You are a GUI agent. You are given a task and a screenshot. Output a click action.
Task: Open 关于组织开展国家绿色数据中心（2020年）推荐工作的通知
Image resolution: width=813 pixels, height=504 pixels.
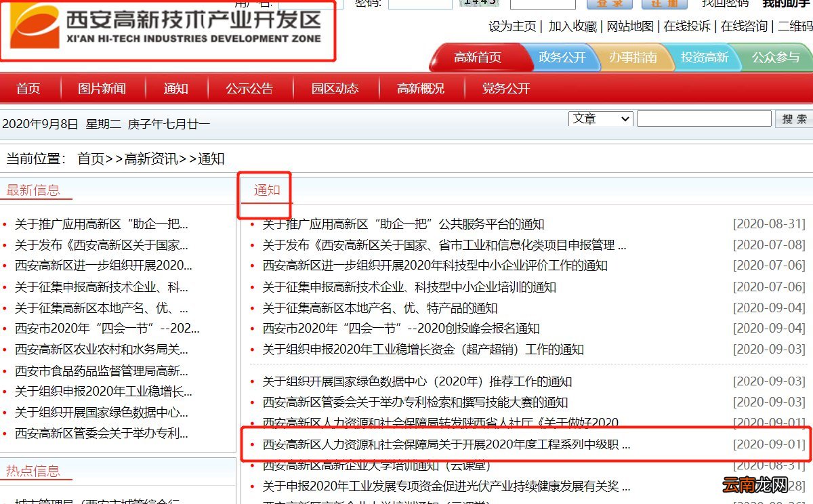point(417,381)
